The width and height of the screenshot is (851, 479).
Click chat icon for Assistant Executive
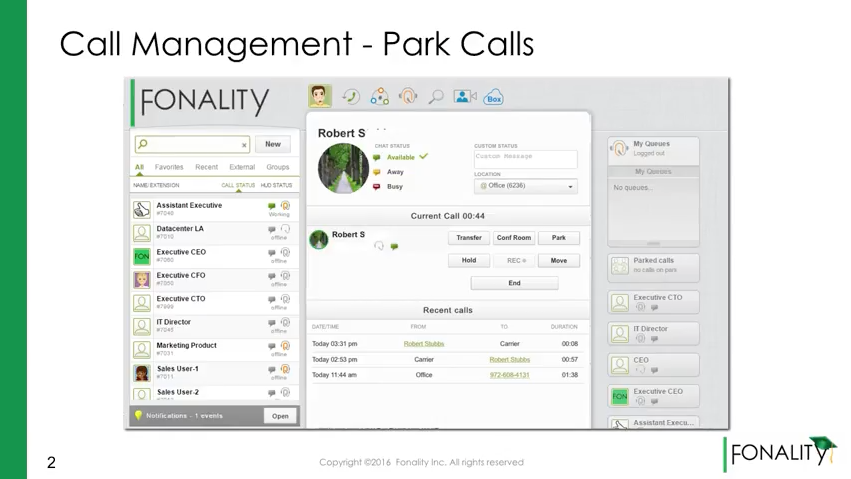pos(271,206)
